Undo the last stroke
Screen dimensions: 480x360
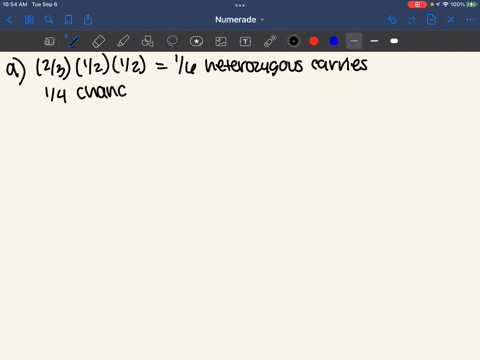(x=392, y=20)
